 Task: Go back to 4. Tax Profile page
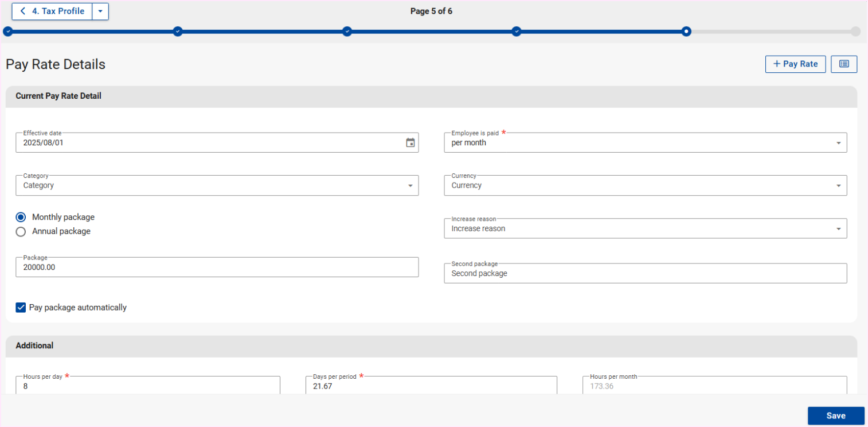point(52,11)
